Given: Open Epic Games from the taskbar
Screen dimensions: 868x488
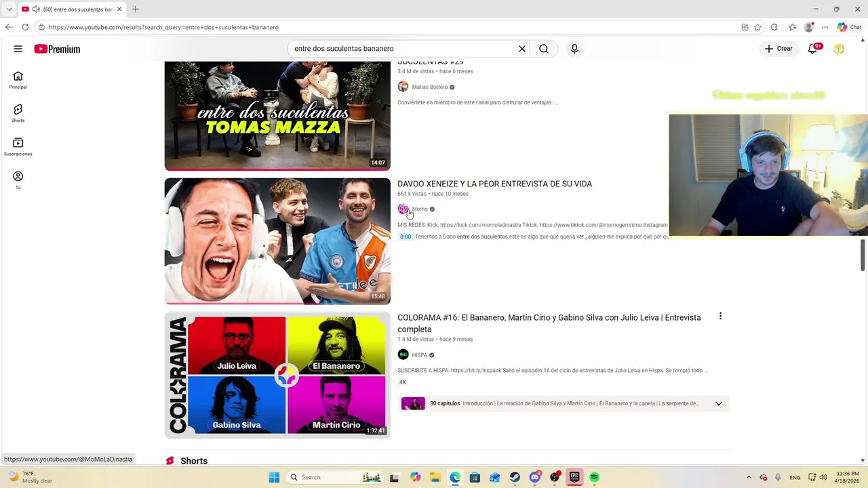Looking at the screenshot, I should [574, 477].
